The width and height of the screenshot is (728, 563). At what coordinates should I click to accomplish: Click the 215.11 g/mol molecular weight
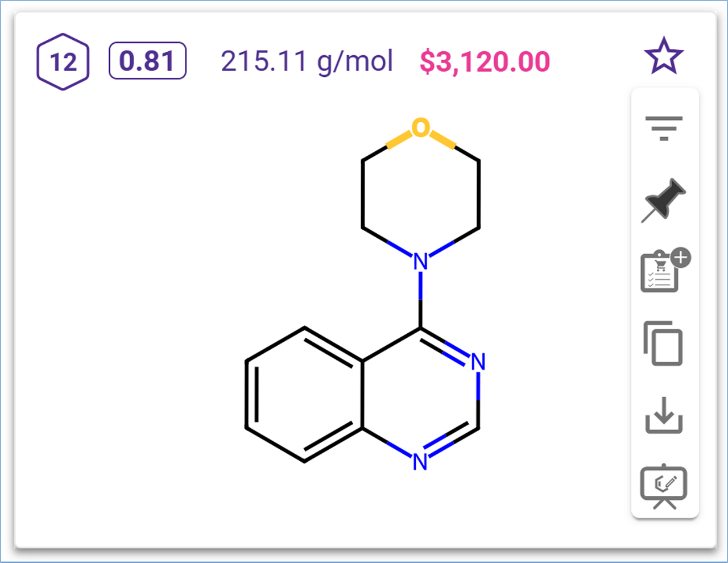tap(307, 61)
